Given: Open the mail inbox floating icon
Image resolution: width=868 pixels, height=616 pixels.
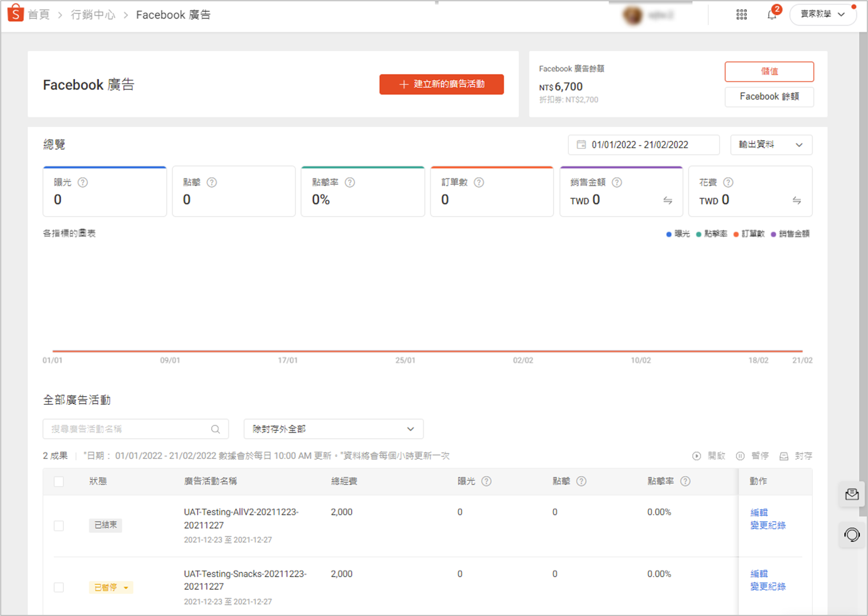Looking at the screenshot, I should (852, 494).
